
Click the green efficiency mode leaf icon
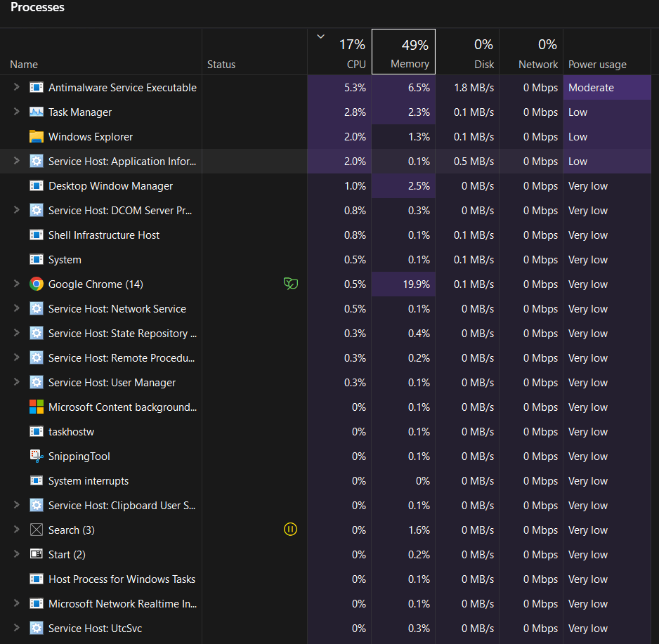pyautogui.click(x=290, y=284)
